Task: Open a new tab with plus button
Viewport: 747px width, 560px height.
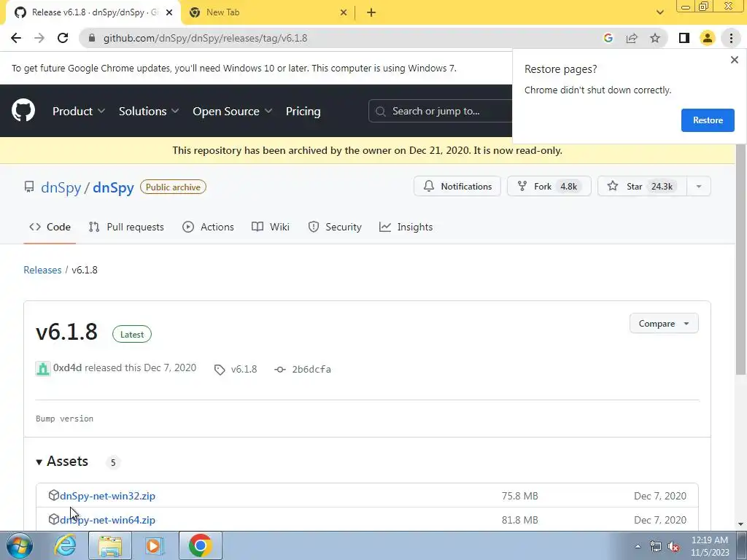Action: [371, 12]
